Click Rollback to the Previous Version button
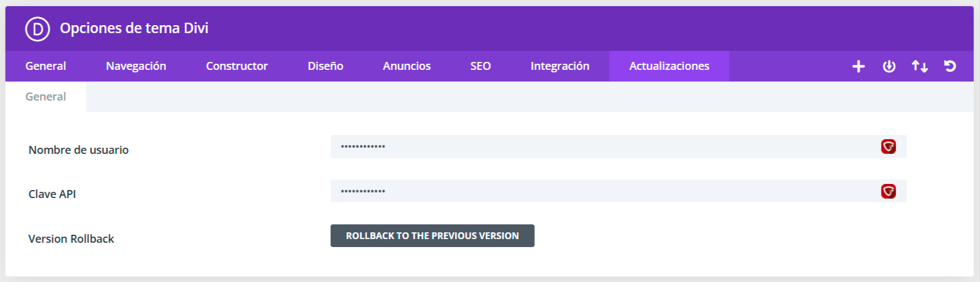The height and width of the screenshot is (282, 980). [x=432, y=236]
